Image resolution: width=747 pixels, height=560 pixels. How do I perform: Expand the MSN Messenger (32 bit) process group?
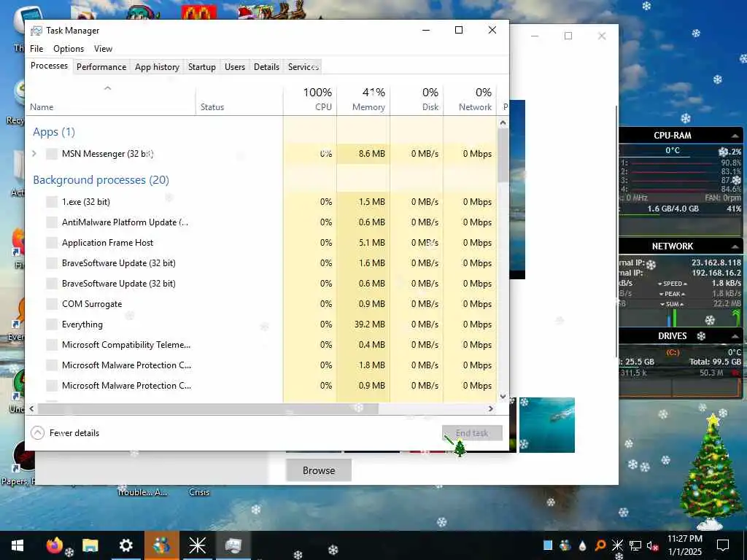coord(34,153)
